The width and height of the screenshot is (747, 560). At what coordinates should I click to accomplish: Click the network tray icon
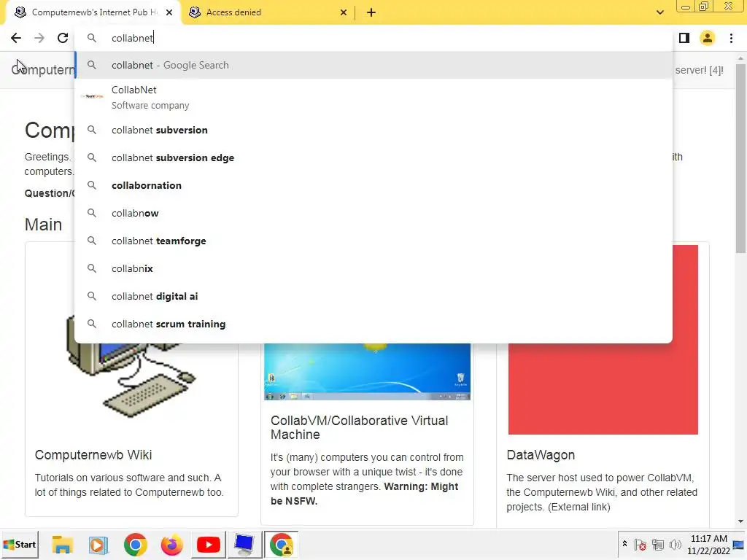658,544
